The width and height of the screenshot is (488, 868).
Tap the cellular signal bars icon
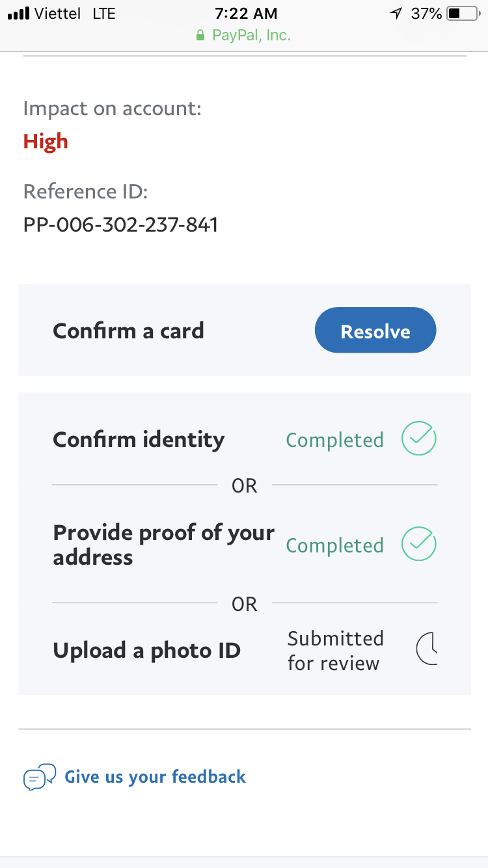[x=19, y=13]
